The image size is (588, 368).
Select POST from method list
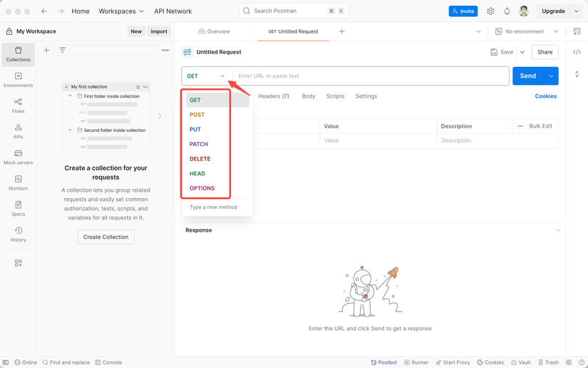[x=197, y=115]
